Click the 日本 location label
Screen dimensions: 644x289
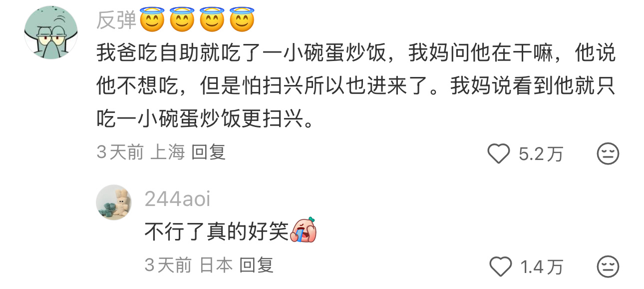pos(216,264)
